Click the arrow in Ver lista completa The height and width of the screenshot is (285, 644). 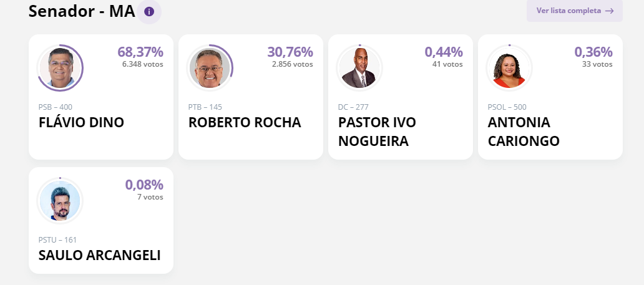tap(609, 11)
